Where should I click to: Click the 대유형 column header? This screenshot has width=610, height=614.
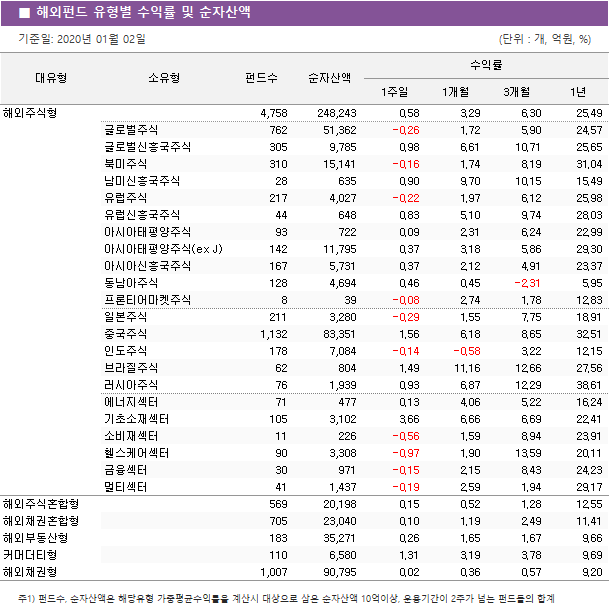click(51, 78)
